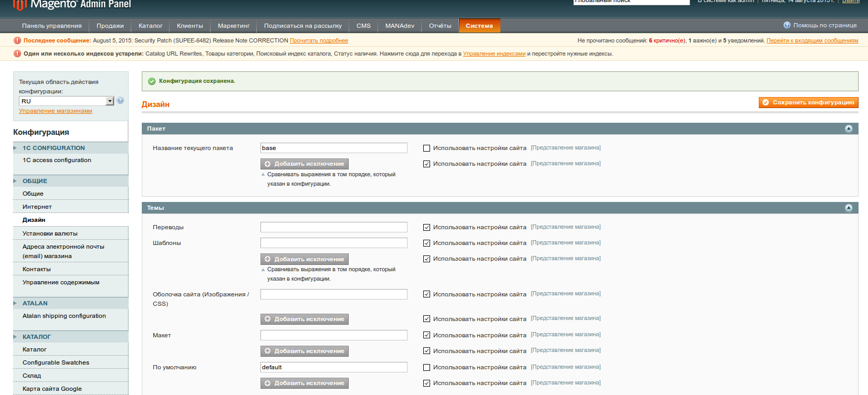Click the scope hint icon beside RU dropdown
This screenshot has width=868, height=395.
pos(120,101)
